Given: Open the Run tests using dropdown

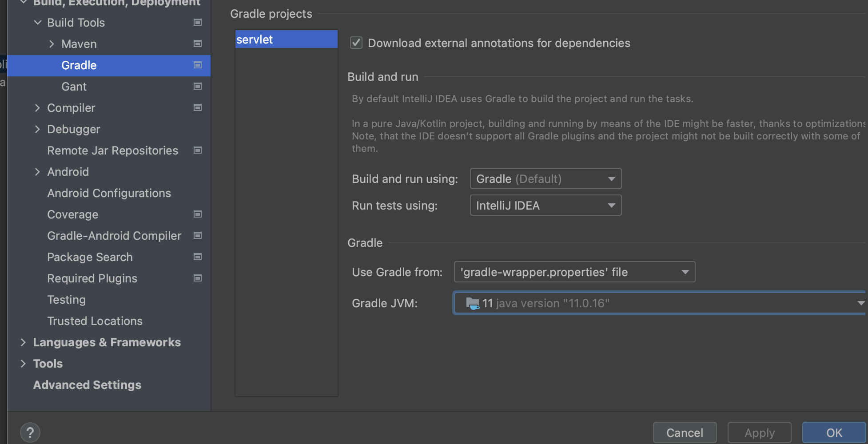Looking at the screenshot, I should click(545, 205).
